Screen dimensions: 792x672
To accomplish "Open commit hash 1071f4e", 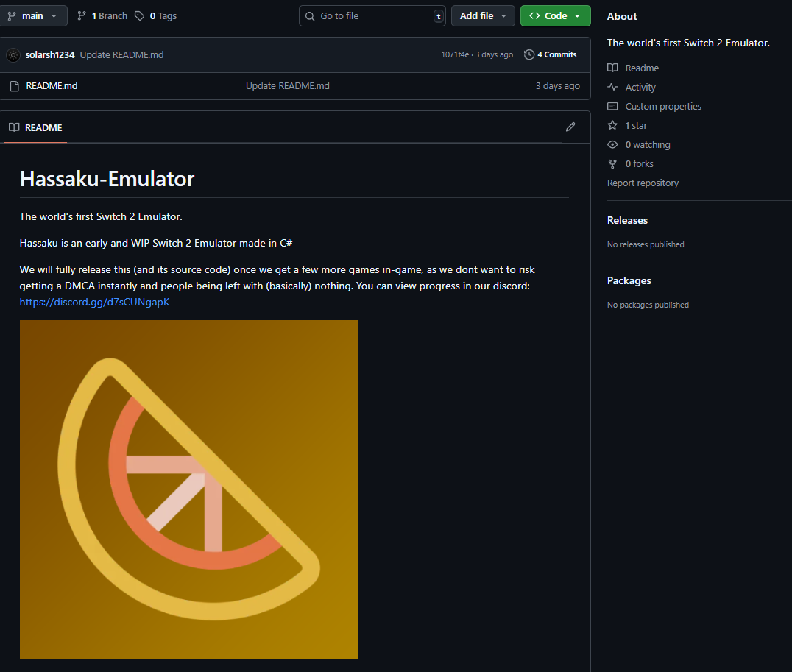I will click(x=455, y=54).
